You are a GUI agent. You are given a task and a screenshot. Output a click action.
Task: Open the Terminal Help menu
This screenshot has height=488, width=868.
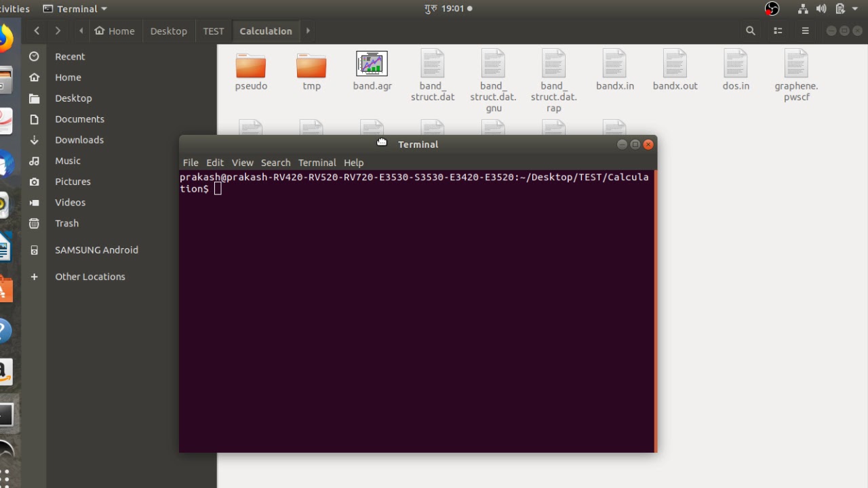(353, 163)
